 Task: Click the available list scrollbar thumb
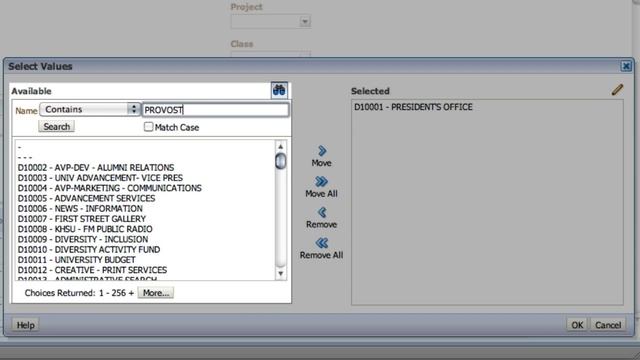[x=280, y=161]
